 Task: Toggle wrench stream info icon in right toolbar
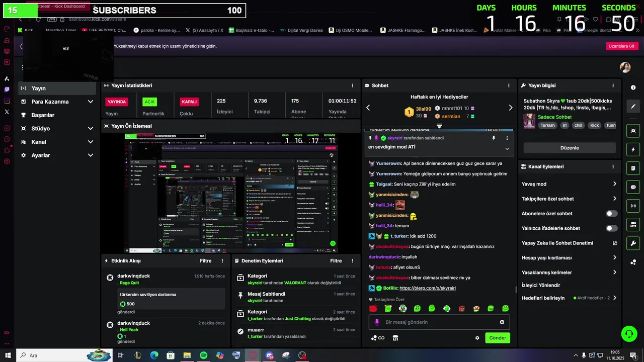click(x=633, y=243)
